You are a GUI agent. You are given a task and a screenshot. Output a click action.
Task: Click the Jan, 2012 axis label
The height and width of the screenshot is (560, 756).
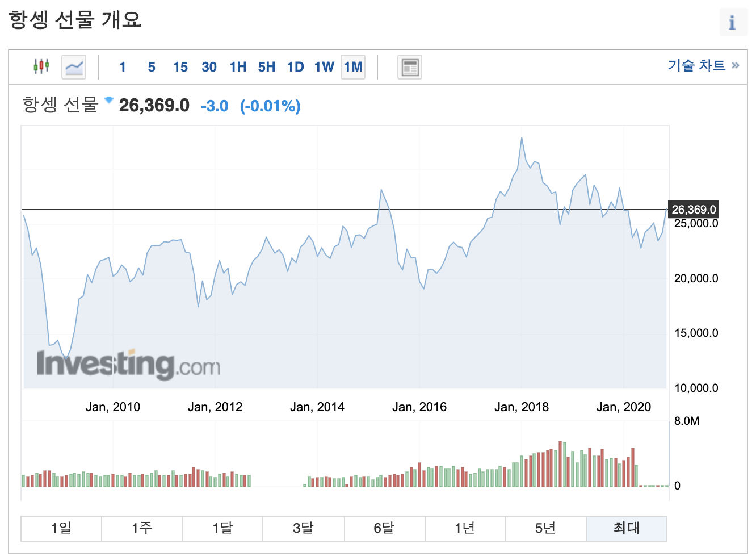tap(215, 407)
